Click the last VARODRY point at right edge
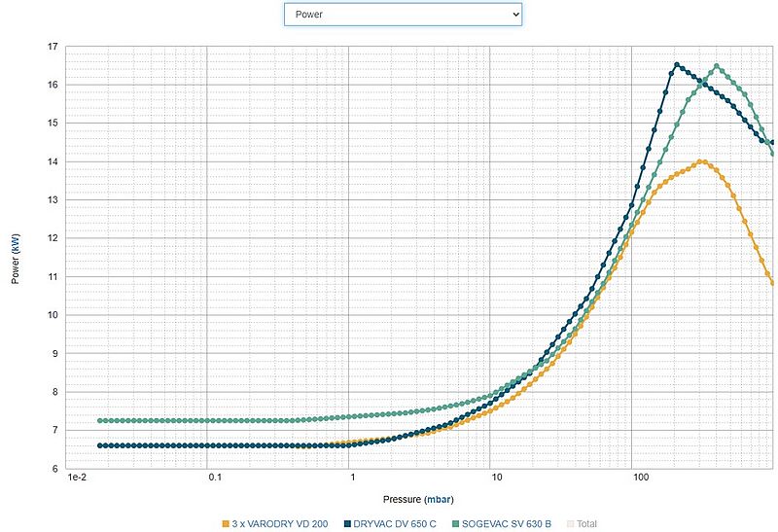 pyautogui.click(x=772, y=283)
